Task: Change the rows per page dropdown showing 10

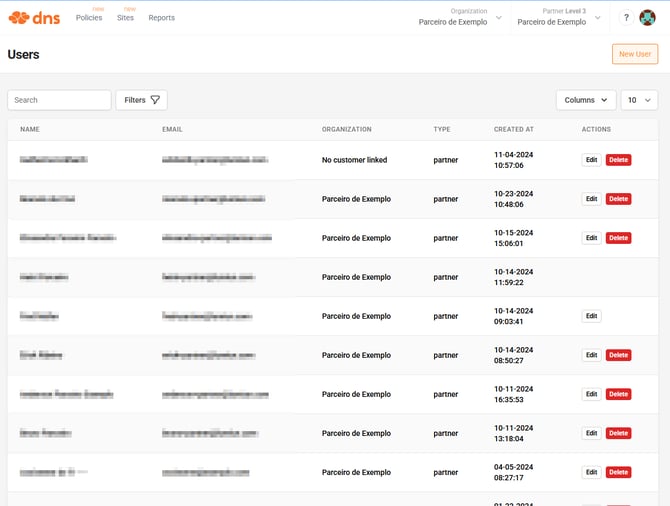Action: coord(639,100)
